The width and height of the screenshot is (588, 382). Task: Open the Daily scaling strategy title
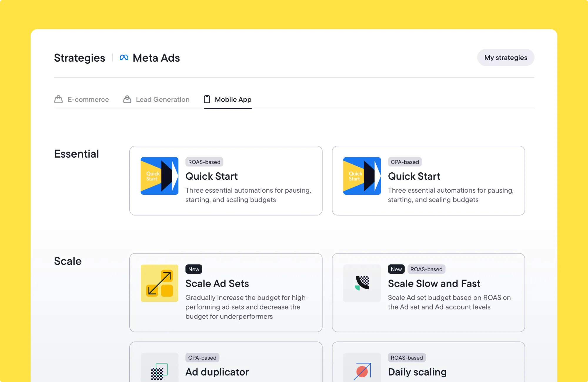(417, 372)
